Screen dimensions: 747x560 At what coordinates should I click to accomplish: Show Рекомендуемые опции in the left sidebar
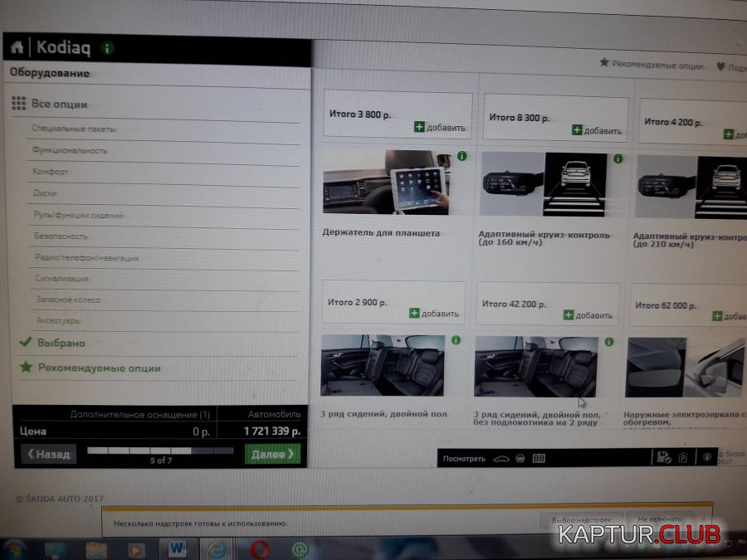[99, 368]
